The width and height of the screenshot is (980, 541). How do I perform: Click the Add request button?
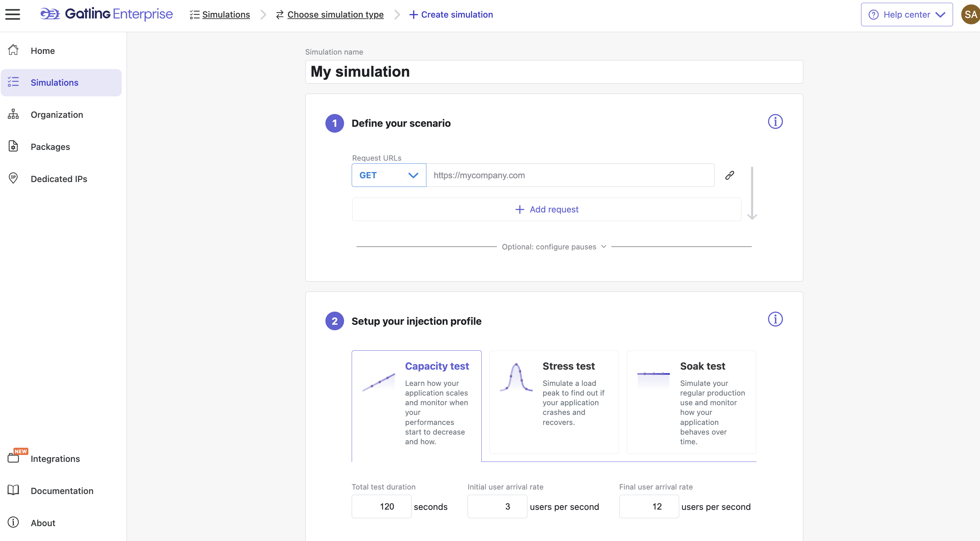546,209
